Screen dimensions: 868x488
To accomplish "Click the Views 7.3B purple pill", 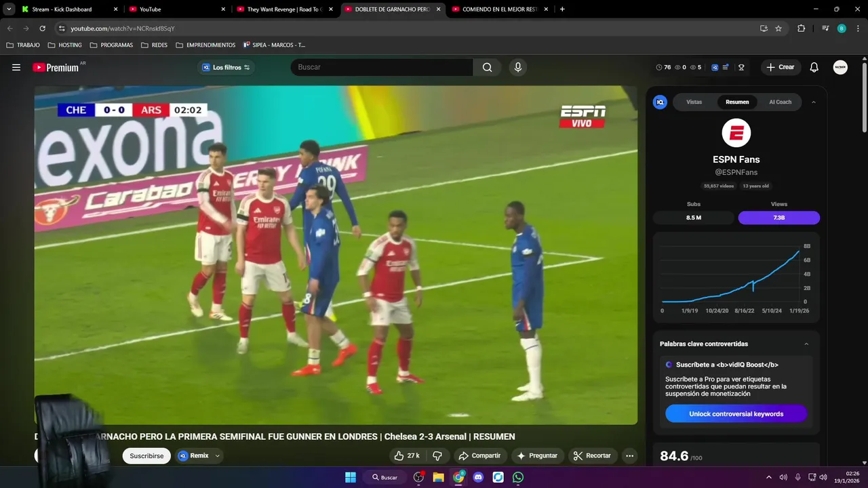I will tap(778, 218).
